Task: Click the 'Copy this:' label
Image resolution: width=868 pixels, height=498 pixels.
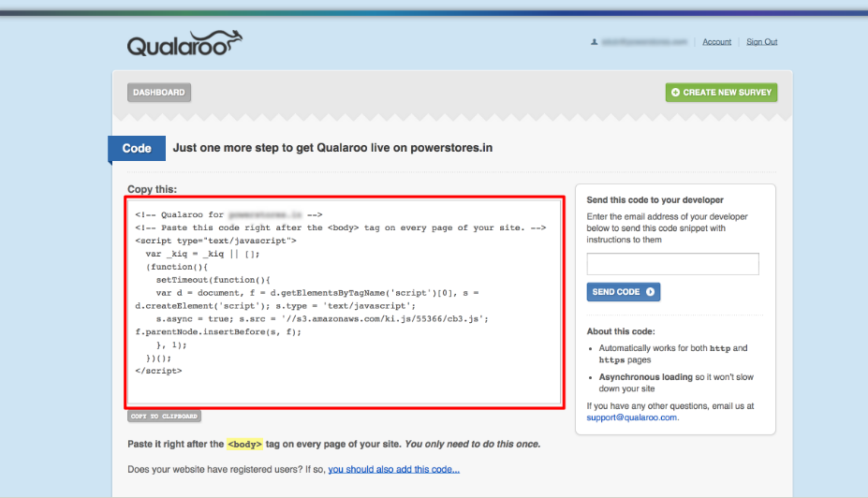Action: click(152, 189)
